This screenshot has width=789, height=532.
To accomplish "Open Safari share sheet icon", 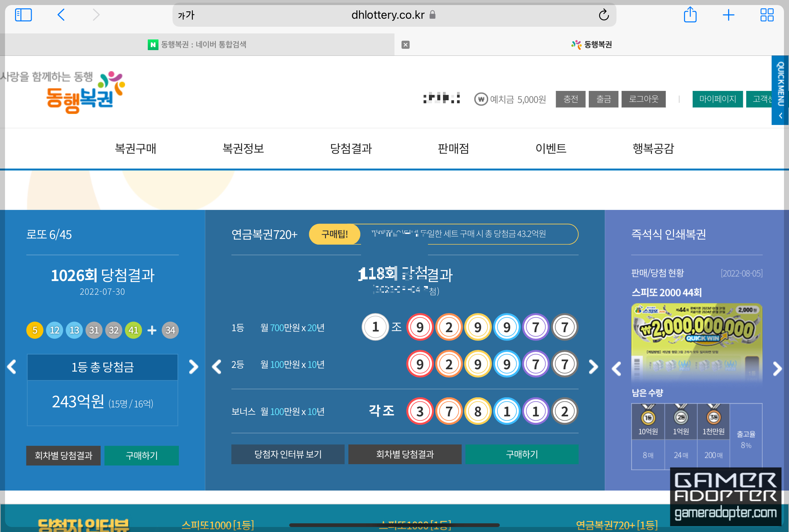I will coord(690,15).
